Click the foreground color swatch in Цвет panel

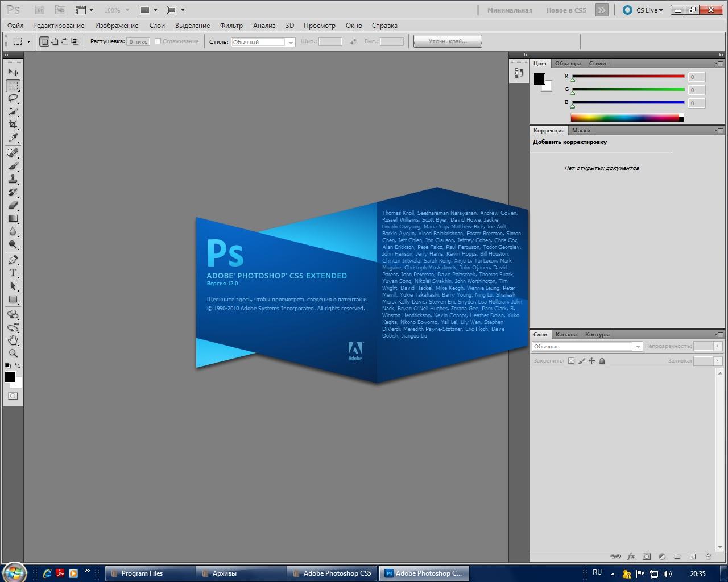pyautogui.click(x=540, y=79)
